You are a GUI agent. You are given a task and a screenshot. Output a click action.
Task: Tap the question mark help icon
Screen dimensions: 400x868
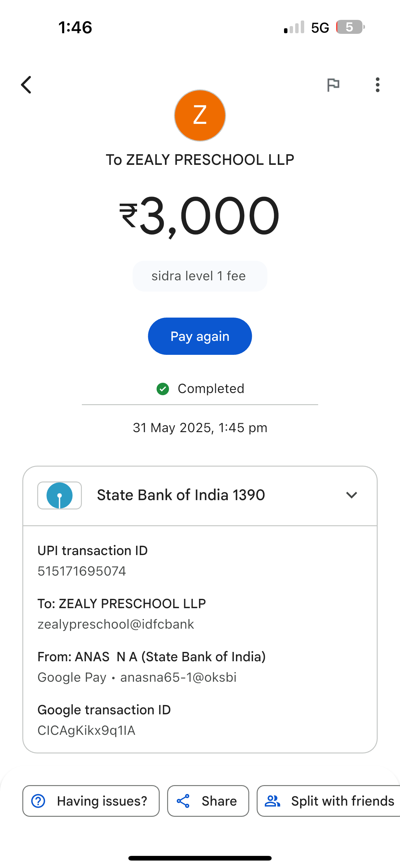point(38,801)
